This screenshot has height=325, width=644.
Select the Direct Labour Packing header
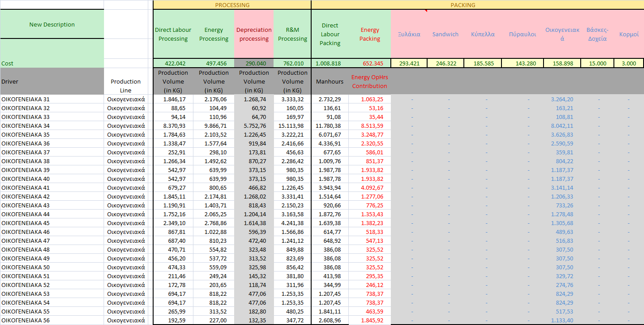330,34
